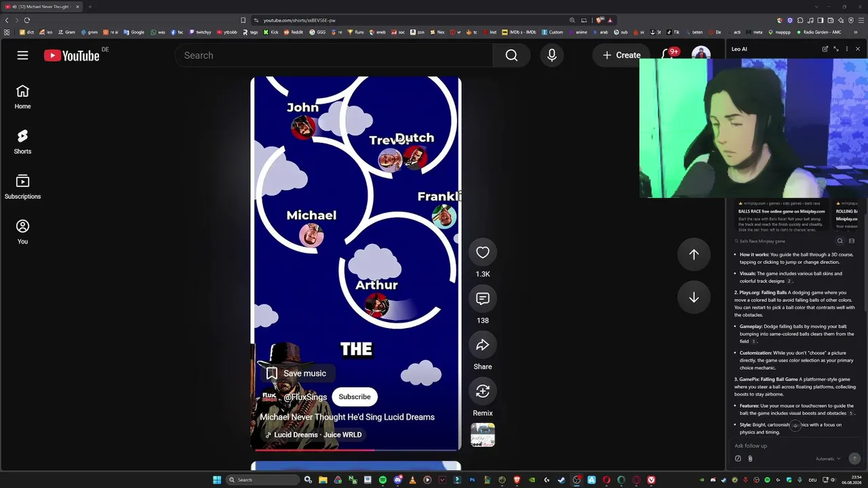Viewport: 868px width, 488px height.
Task: Click the browser address bar URL
Action: tap(299, 20)
